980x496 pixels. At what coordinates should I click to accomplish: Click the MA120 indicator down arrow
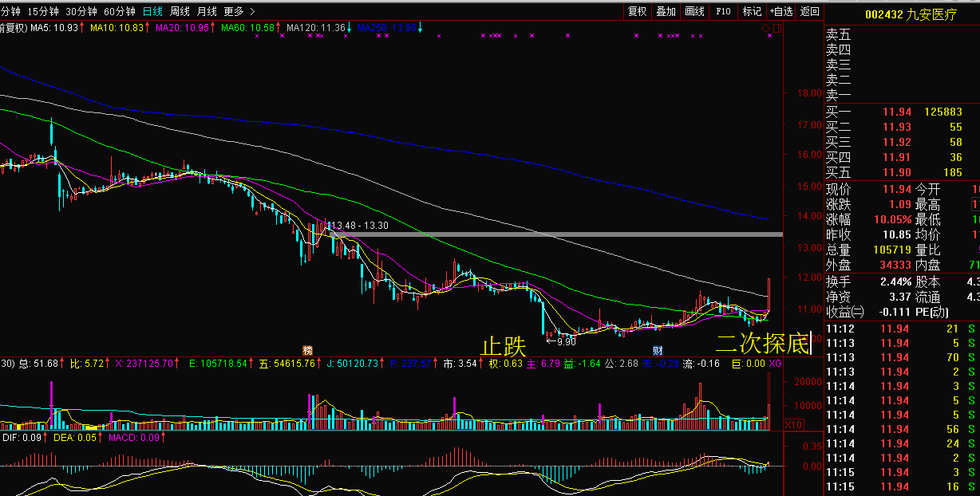point(349,29)
